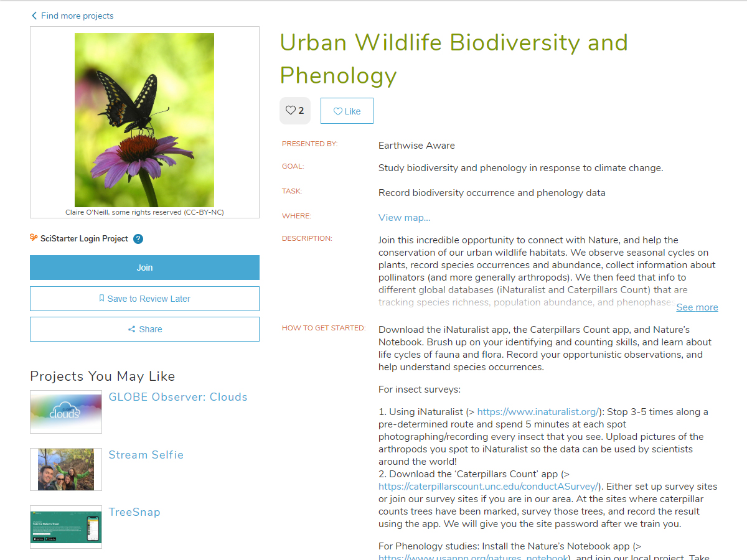The width and height of the screenshot is (747, 560).
Task: Open the View map link
Action: [404, 217]
